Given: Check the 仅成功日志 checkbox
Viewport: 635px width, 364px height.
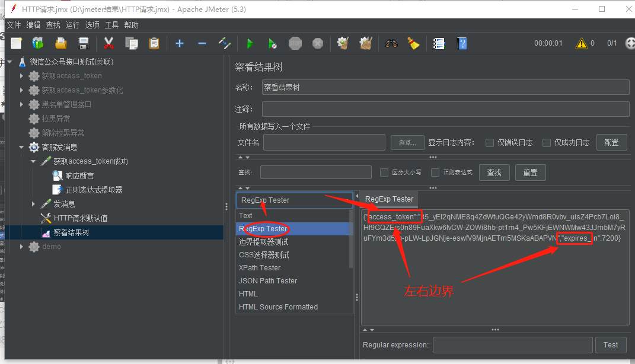Looking at the screenshot, I should 546,142.
